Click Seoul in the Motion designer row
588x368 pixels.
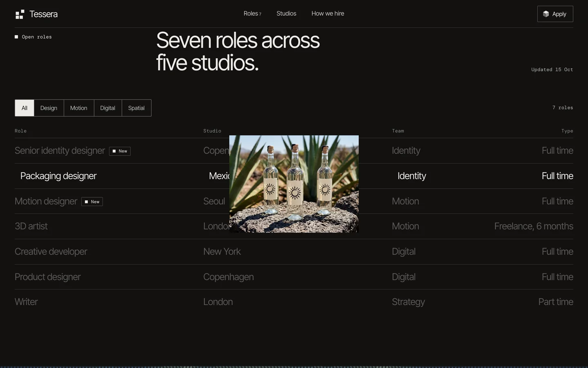214,201
